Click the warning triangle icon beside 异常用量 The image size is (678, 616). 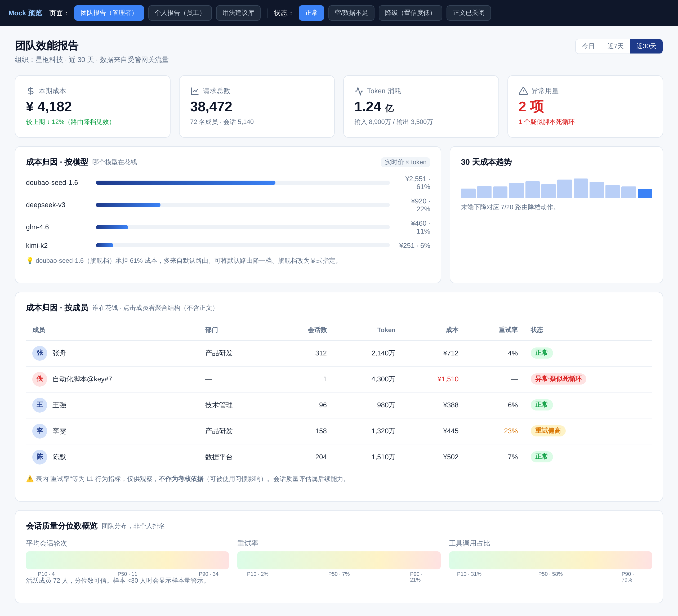click(x=523, y=91)
